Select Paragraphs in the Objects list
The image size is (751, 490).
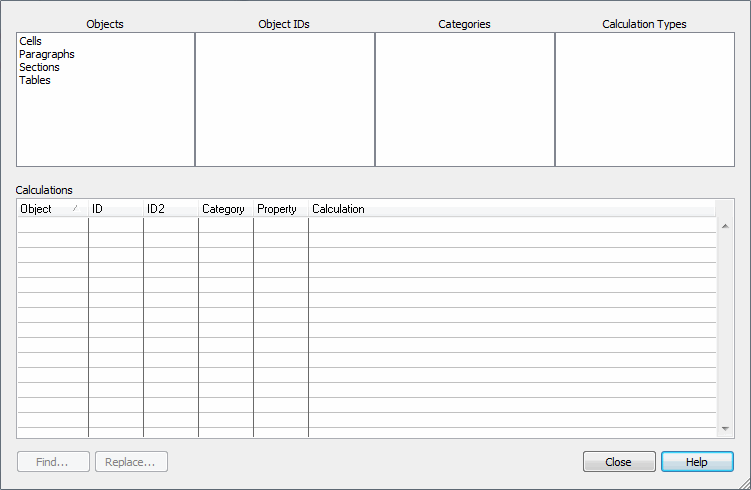point(47,54)
